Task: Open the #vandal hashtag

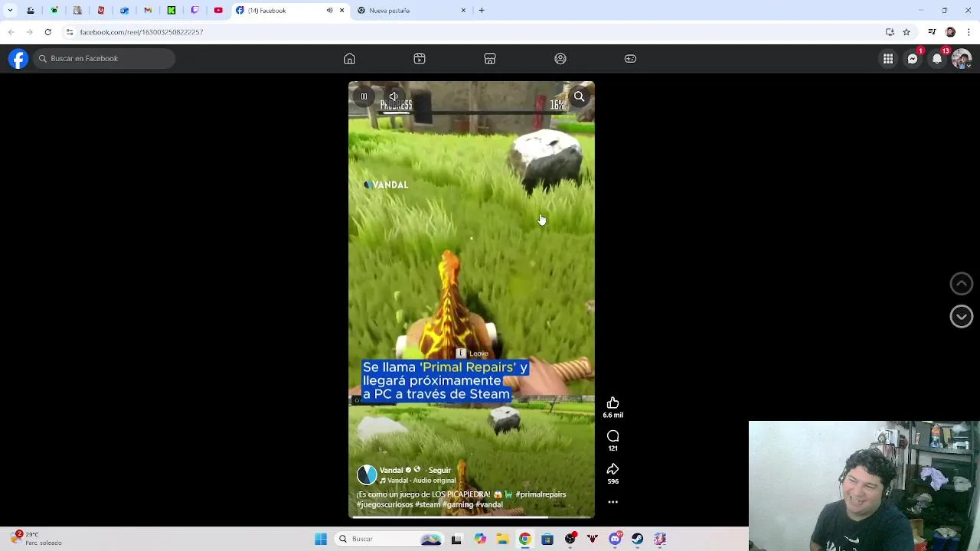Action: (x=488, y=504)
